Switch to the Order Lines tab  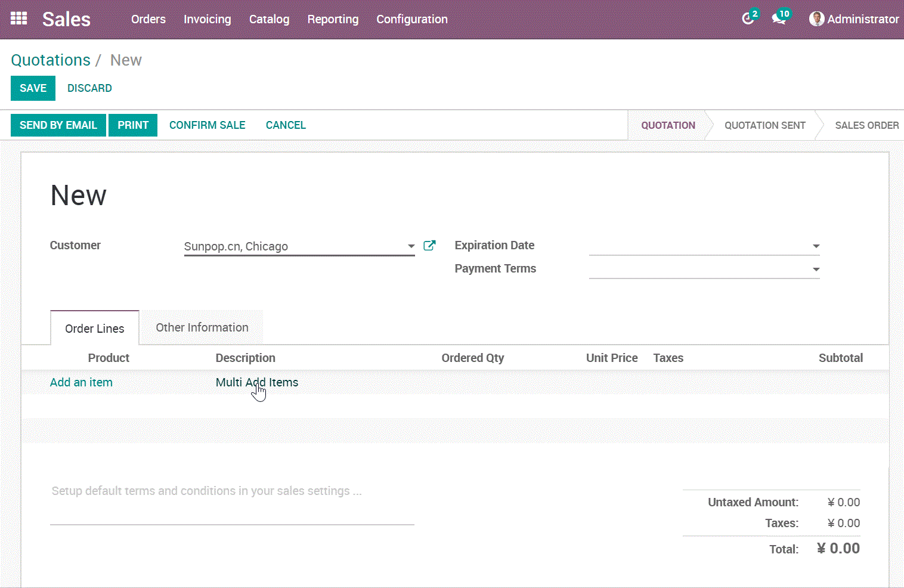tap(95, 328)
